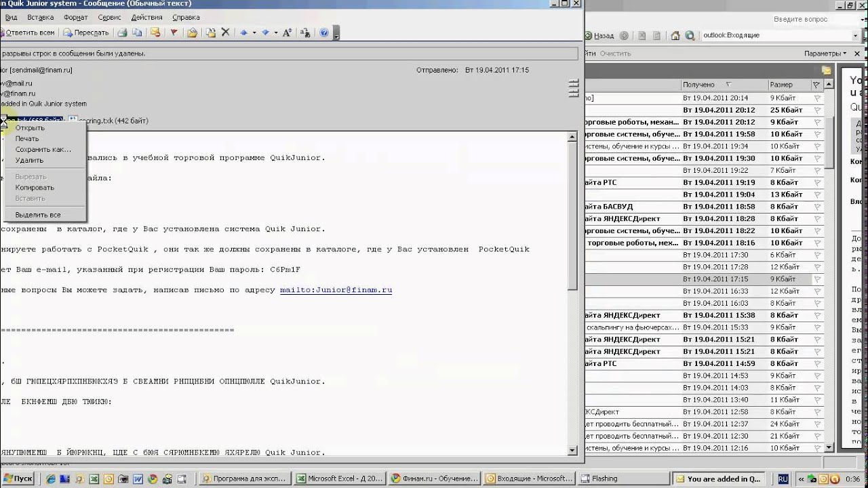Open dropdown next to previous item arrow
The height and width of the screenshot is (488, 868).
point(254,33)
